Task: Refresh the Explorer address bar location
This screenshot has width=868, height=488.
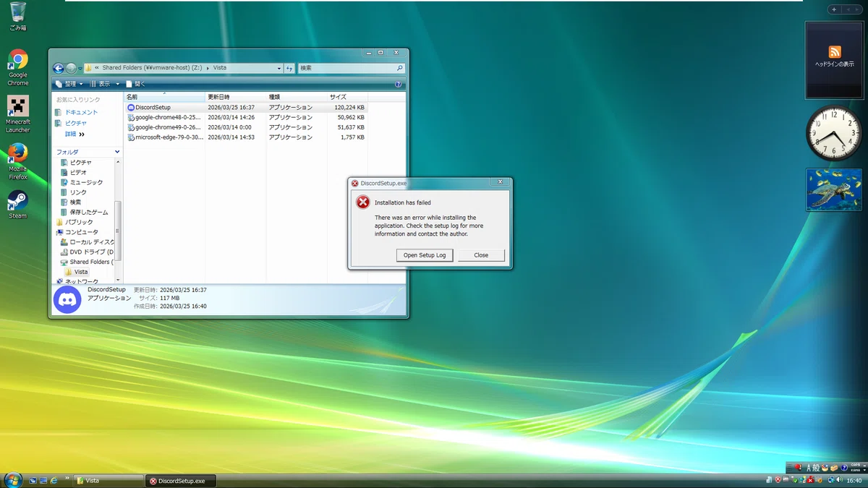Action: (x=289, y=68)
